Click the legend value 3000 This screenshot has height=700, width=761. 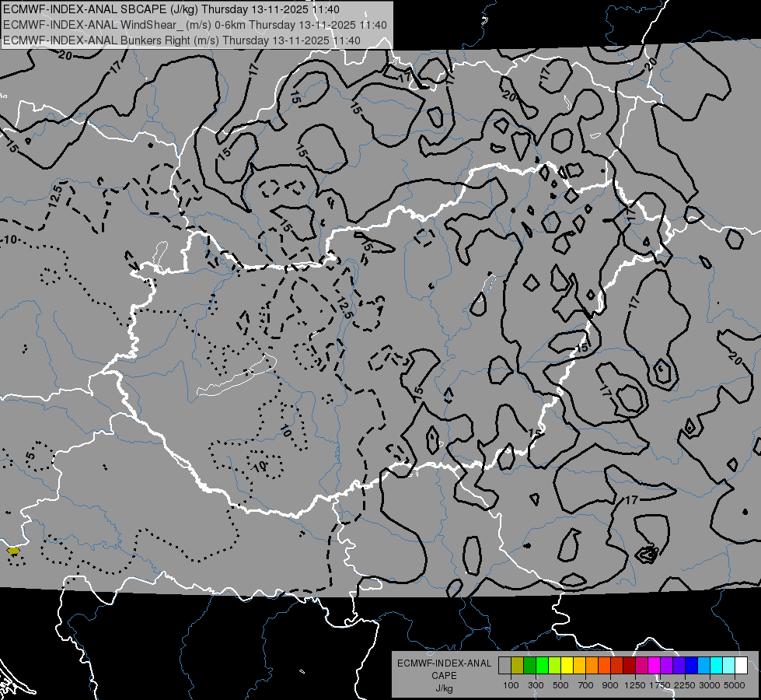710,685
